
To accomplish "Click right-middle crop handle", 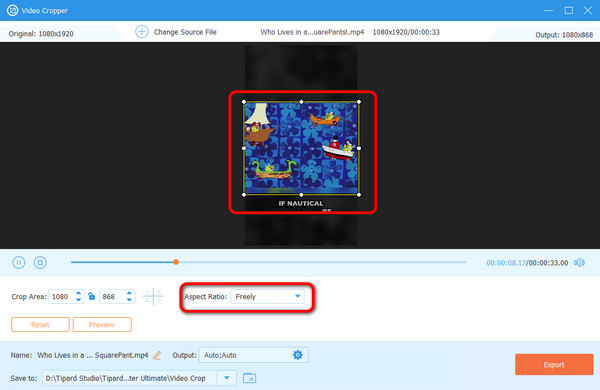I will [359, 148].
